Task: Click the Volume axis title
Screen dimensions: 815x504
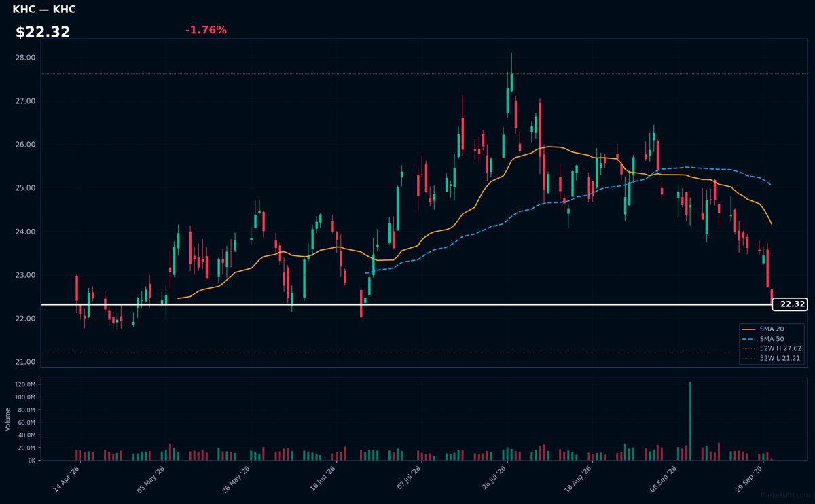Action: [x=8, y=419]
